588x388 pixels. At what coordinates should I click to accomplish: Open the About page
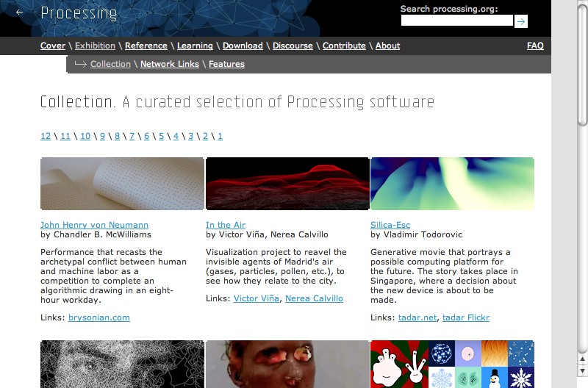pyautogui.click(x=388, y=46)
